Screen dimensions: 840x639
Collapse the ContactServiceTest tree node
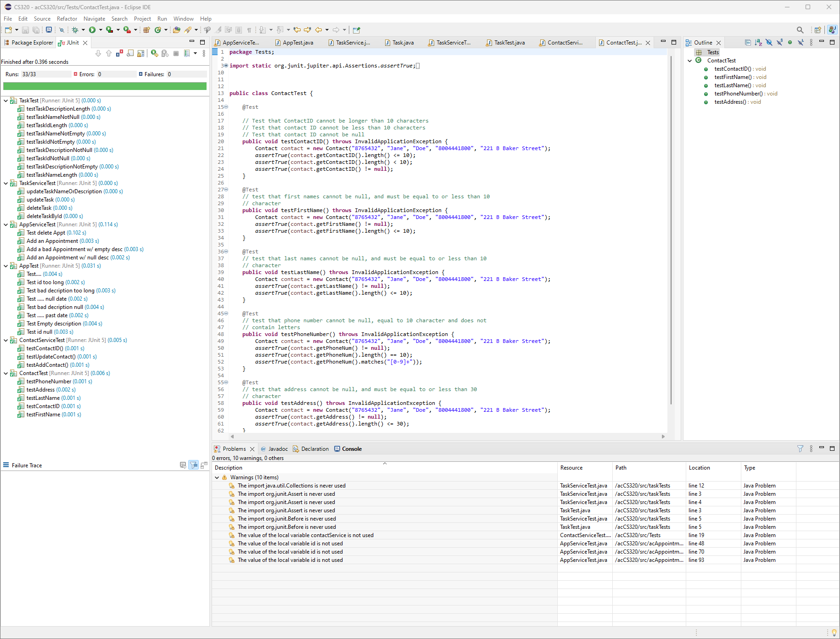click(6, 340)
